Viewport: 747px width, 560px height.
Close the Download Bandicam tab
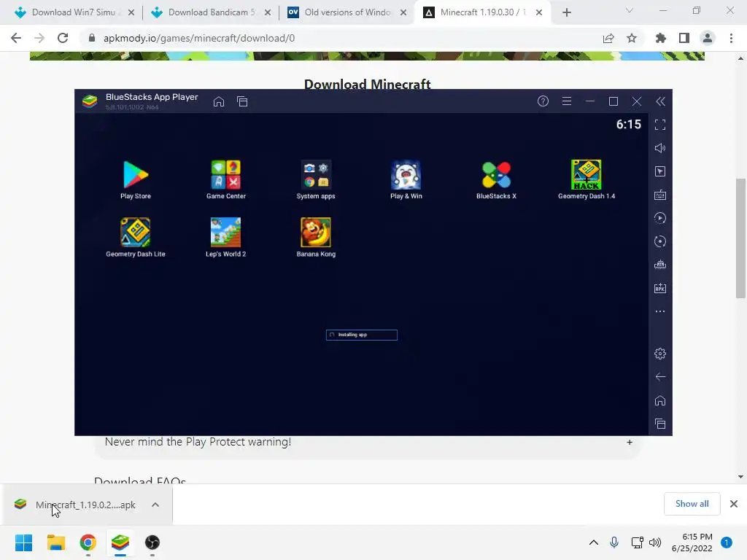coord(268,12)
